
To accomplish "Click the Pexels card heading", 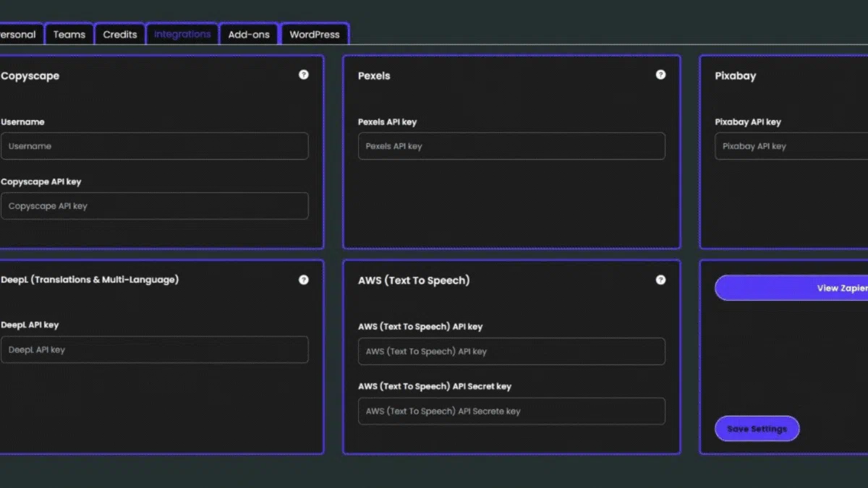I will [374, 76].
